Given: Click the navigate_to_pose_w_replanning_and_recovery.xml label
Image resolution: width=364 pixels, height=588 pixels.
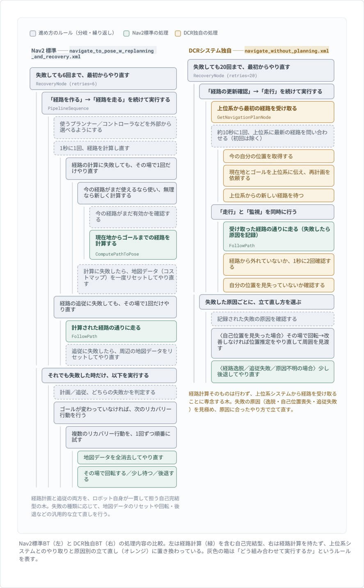Looking at the screenshot, I should pyautogui.click(x=93, y=54).
